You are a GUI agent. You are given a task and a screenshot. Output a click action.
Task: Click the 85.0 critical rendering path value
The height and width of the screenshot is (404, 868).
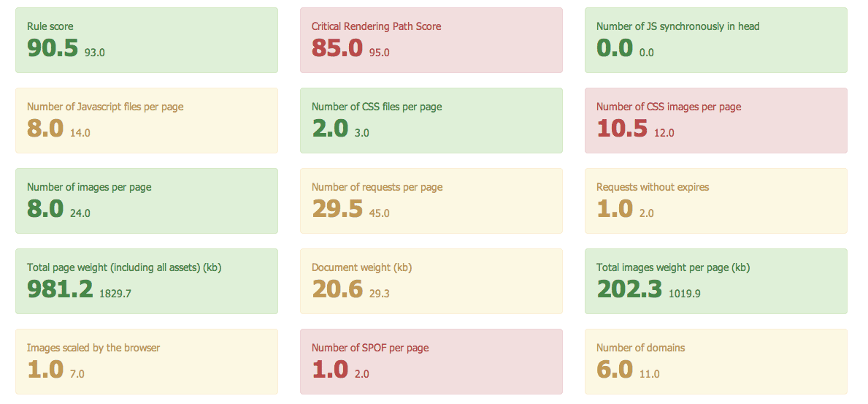pos(337,48)
